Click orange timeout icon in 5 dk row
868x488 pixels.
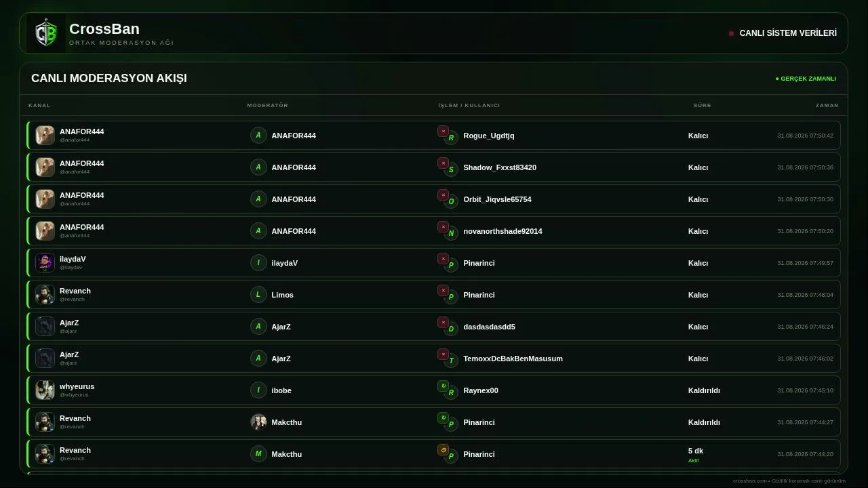click(x=443, y=450)
